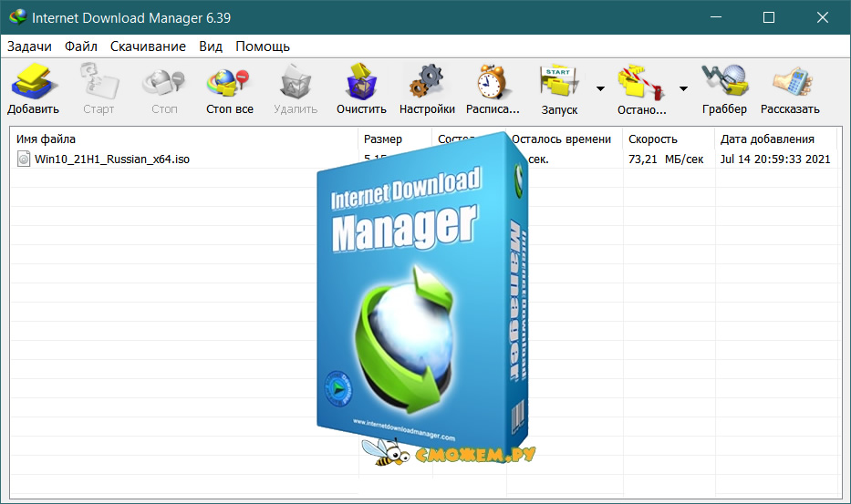851x504 pixels.
Task: Click the Рассказать tell-a-friend icon
Action: click(x=792, y=82)
